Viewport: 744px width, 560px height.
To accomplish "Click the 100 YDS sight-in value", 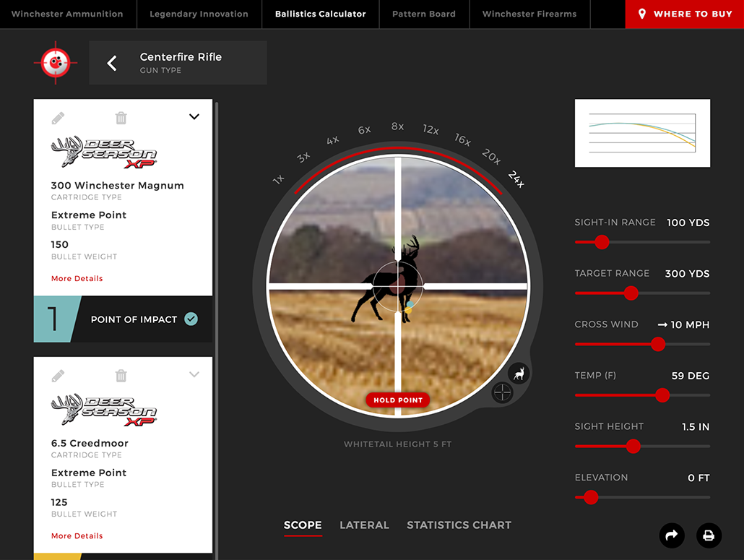I will pyautogui.click(x=688, y=223).
